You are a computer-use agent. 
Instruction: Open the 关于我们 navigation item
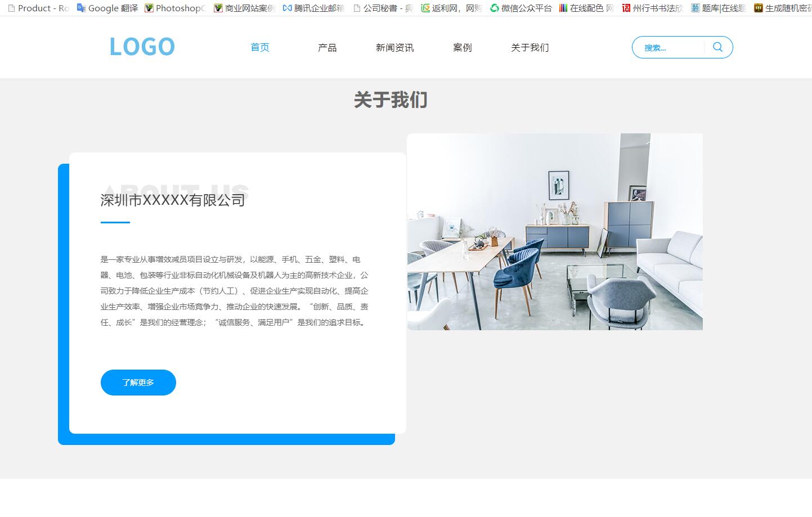[529, 48]
